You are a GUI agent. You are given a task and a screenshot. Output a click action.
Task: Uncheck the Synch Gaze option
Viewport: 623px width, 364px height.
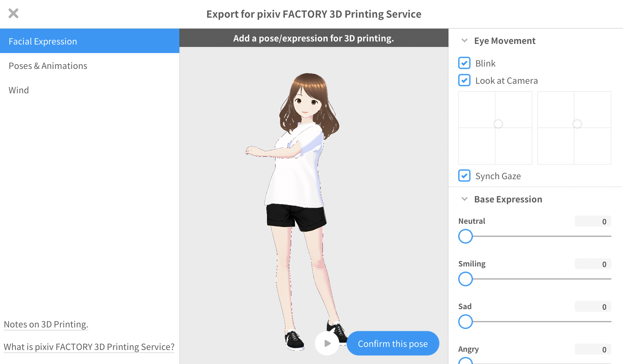(464, 176)
